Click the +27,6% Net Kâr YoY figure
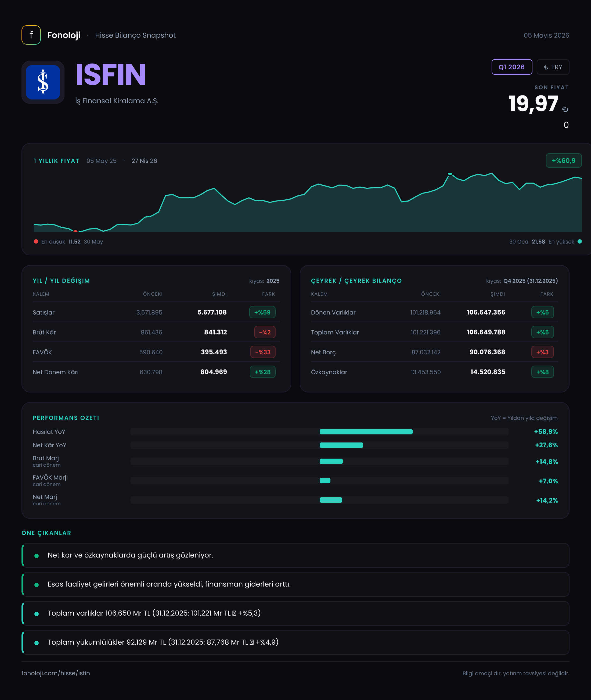 click(x=546, y=445)
